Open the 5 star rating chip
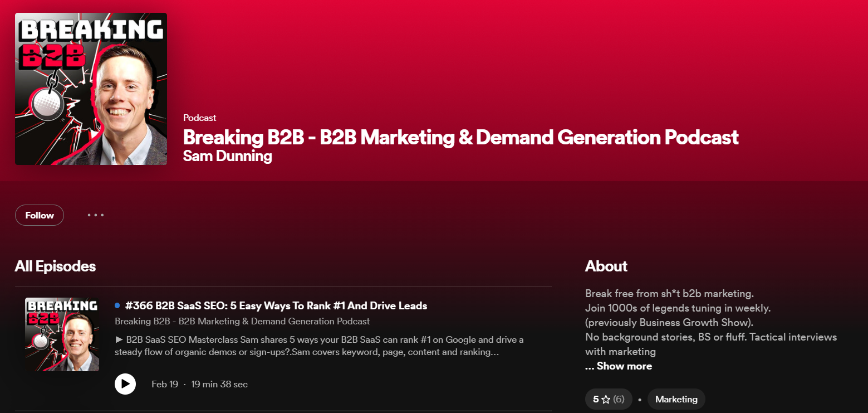 pos(609,399)
